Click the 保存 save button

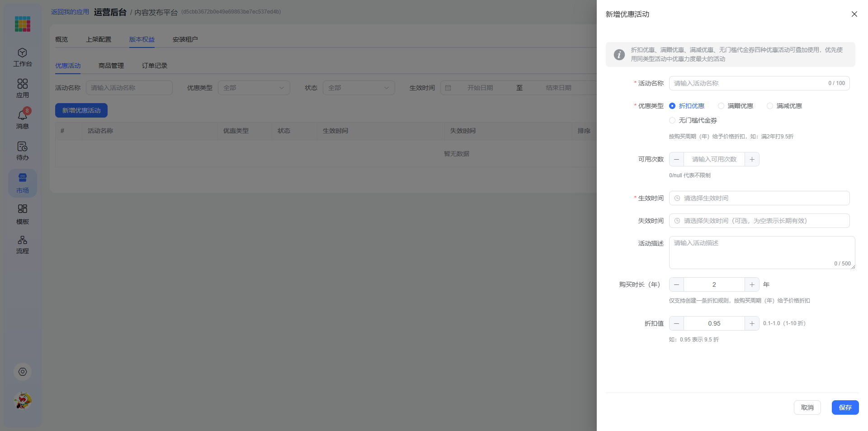(845, 407)
